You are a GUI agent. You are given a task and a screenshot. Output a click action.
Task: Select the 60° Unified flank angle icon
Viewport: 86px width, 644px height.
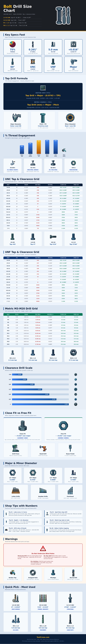click(x=13, y=62)
